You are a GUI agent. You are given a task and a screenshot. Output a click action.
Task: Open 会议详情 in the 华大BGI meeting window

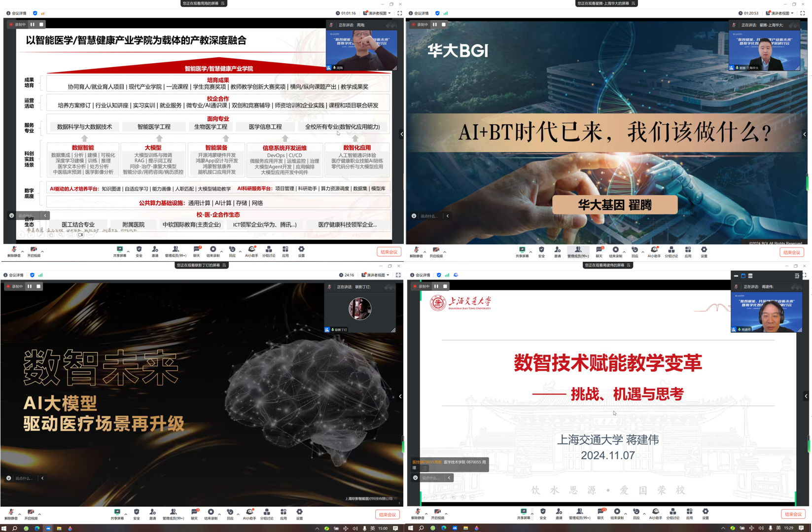point(419,13)
